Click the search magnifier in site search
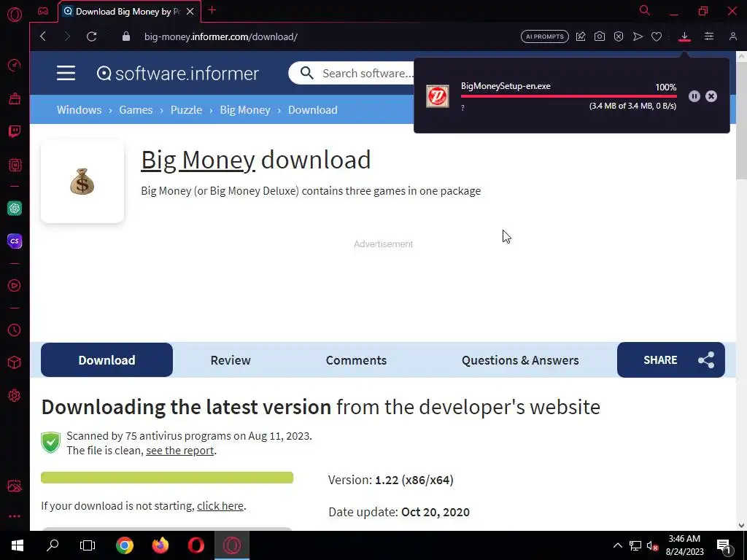The image size is (747, 560). pyautogui.click(x=307, y=73)
